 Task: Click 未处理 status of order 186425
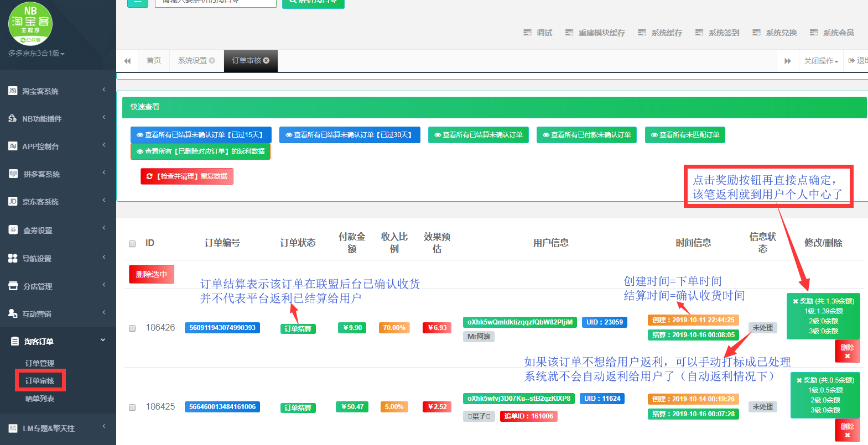pos(763,407)
